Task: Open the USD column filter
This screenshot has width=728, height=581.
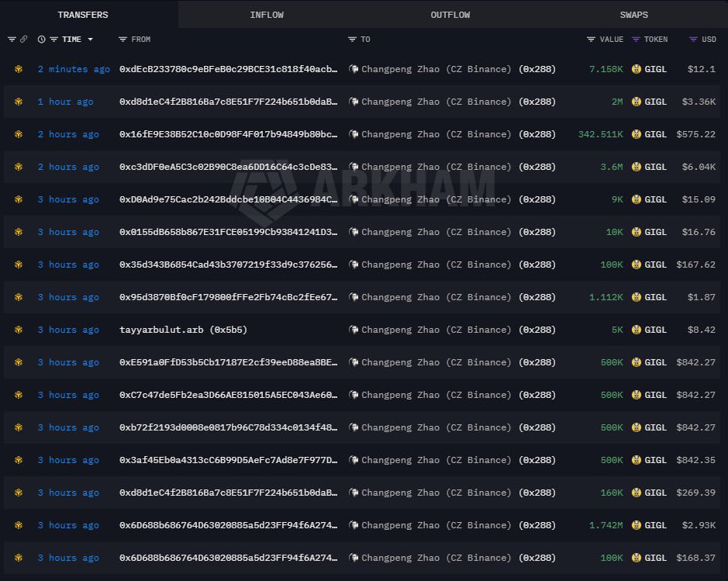Action: point(693,40)
